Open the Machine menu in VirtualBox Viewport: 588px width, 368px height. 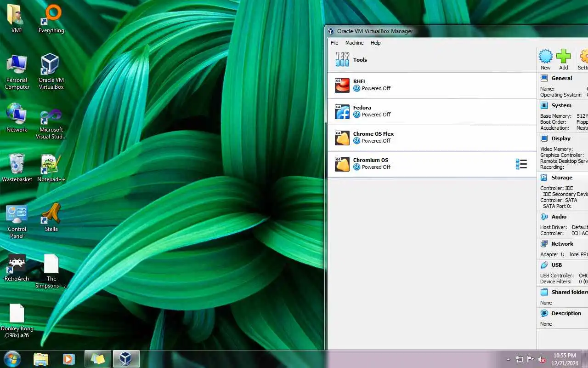[354, 43]
